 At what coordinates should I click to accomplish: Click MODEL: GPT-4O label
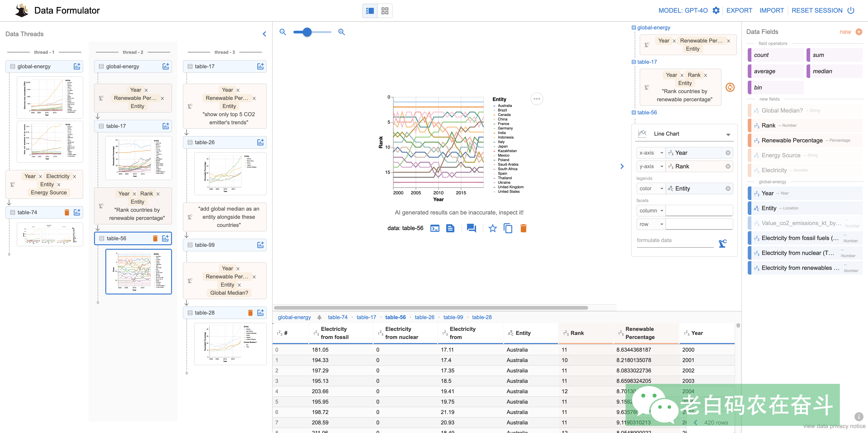click(683, 10)
